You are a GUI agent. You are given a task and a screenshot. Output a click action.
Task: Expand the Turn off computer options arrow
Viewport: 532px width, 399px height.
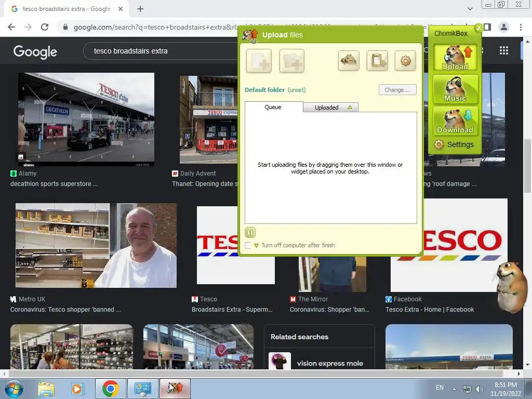(x=257, y=245)
